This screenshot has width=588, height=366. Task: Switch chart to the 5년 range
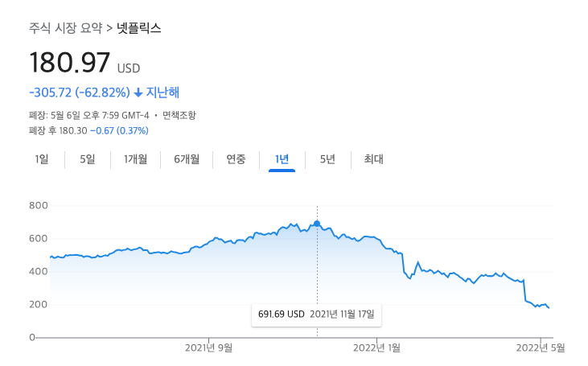(x=327, y=159)
